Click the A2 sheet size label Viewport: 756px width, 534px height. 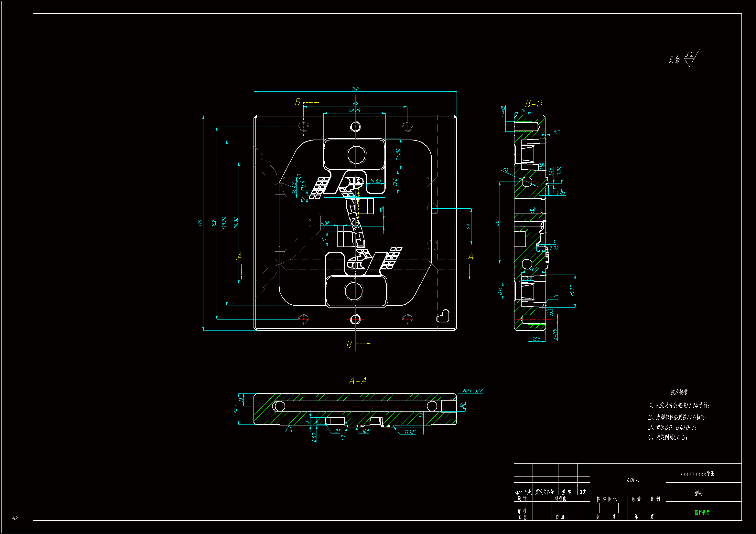(x=15, y=518)
